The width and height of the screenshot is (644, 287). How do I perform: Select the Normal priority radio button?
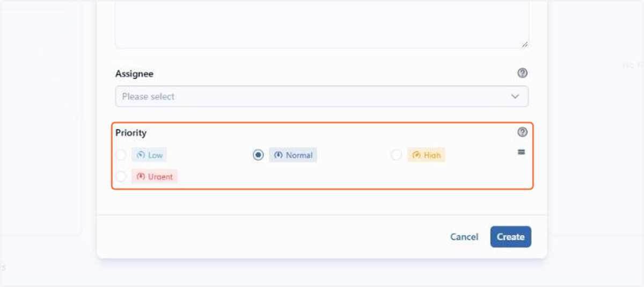[x=259, y=155]
